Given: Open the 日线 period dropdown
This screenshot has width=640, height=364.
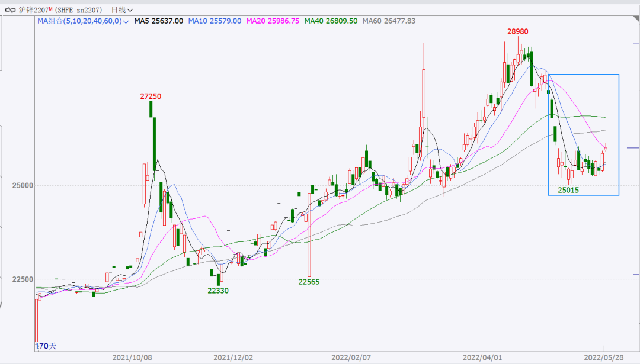Looking at the screenshot, I should [122, 9].
